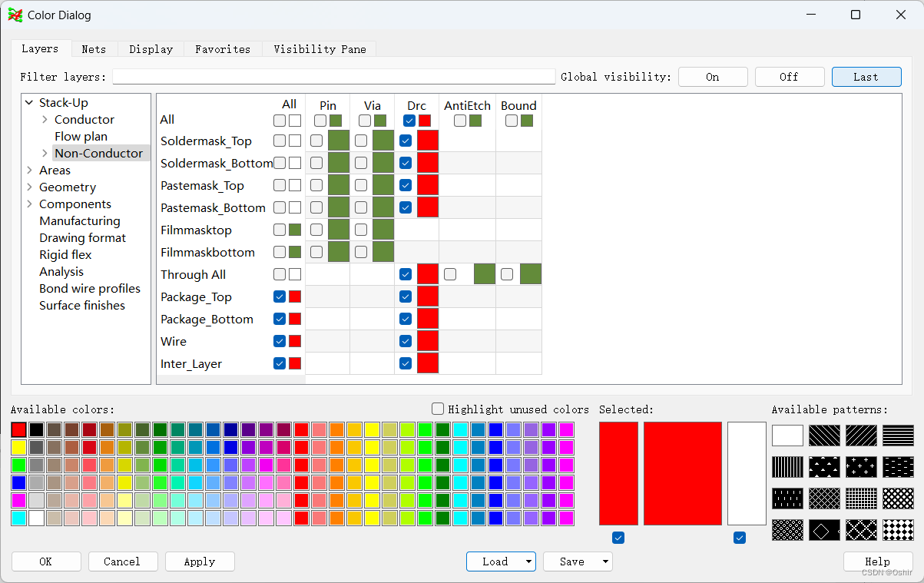Viewport: 924px width, 583px height.
Task: Uncheck Package_Top All visibility checkbox
Action: click(x=280, y=296)
